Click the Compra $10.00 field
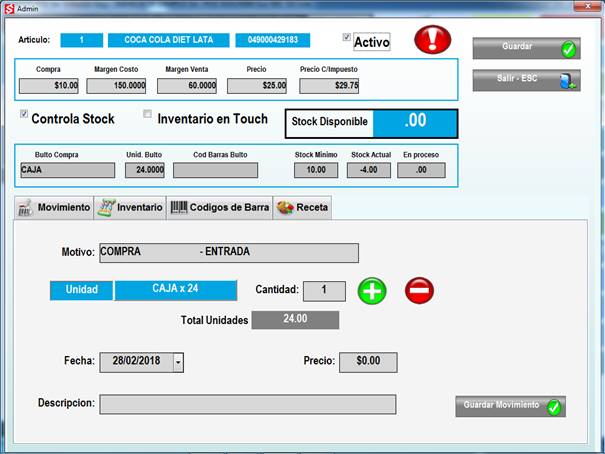Viewport: 605px width, 454px height. click(x=49, y=86)
